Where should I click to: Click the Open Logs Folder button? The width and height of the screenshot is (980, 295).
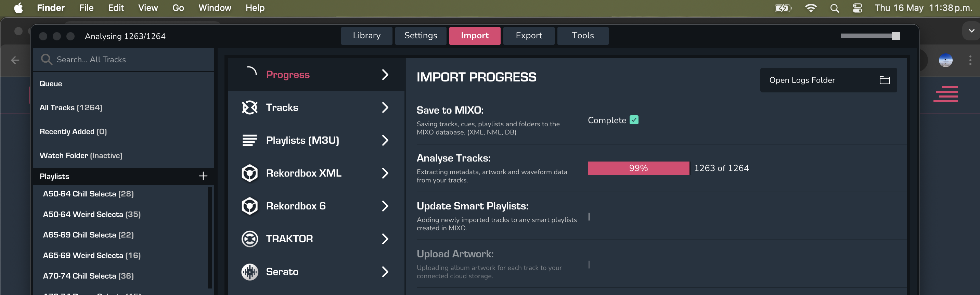(x=828, y=80)
